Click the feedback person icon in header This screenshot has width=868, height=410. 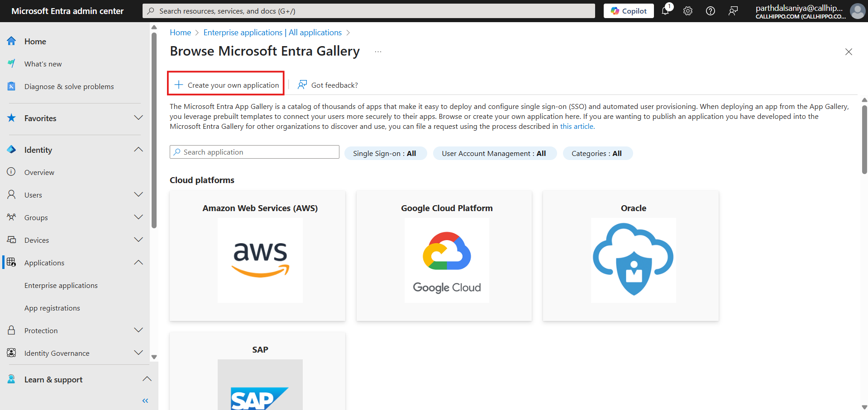(x=733, y=11)
